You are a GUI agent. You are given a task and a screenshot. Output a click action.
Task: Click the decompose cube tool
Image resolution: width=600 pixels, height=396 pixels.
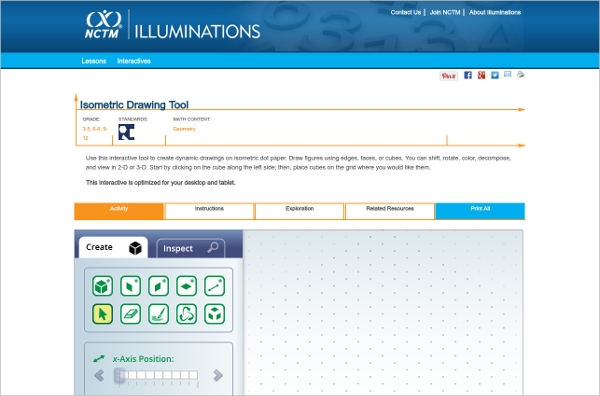click(x=214, y=314)
